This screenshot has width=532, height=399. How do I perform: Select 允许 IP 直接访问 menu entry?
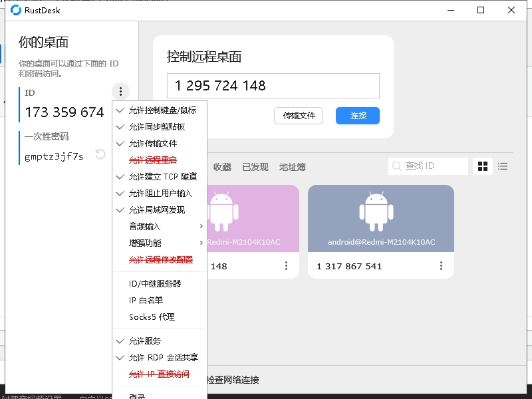[160, 374]
